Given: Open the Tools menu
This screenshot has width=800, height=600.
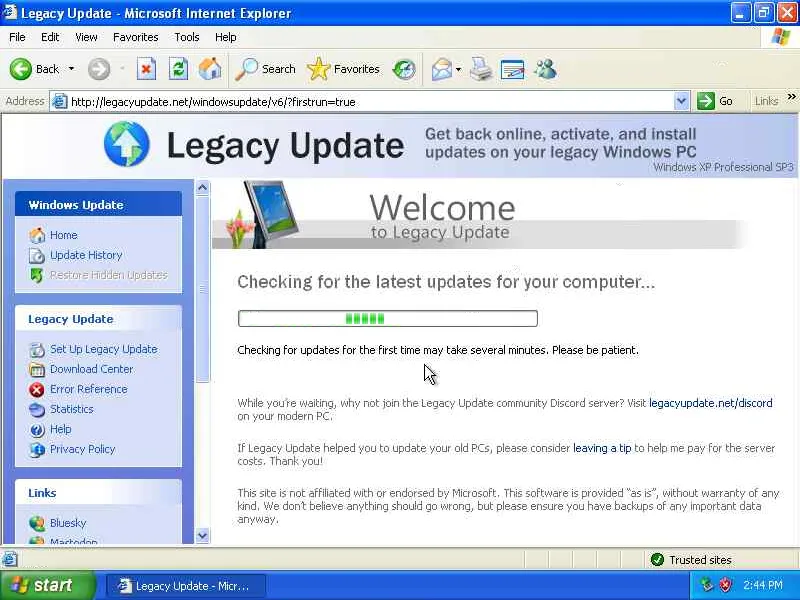Looking at the screenshot, I should (x=187, y=37).
